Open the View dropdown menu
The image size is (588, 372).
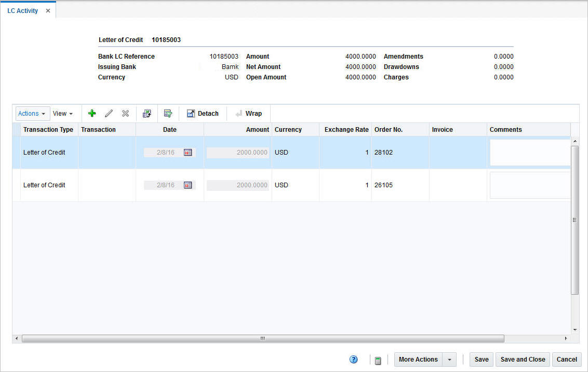[63, 113]
